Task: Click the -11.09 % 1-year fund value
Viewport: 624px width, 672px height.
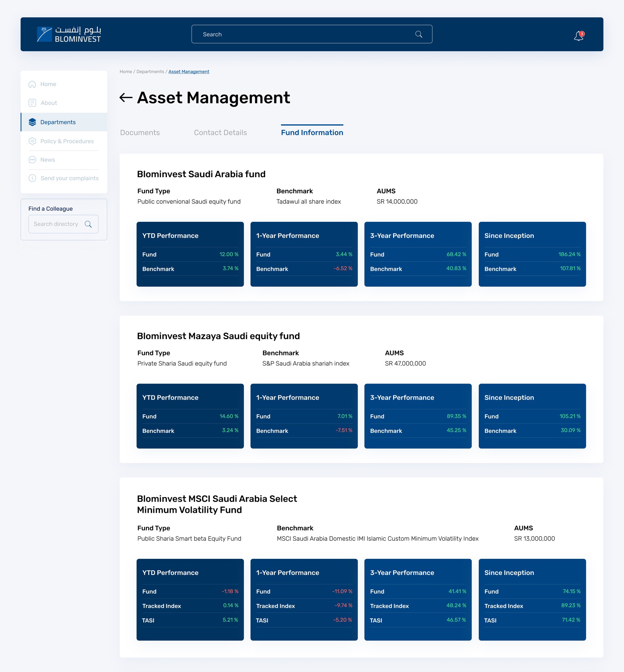Action: pos(342,591)
